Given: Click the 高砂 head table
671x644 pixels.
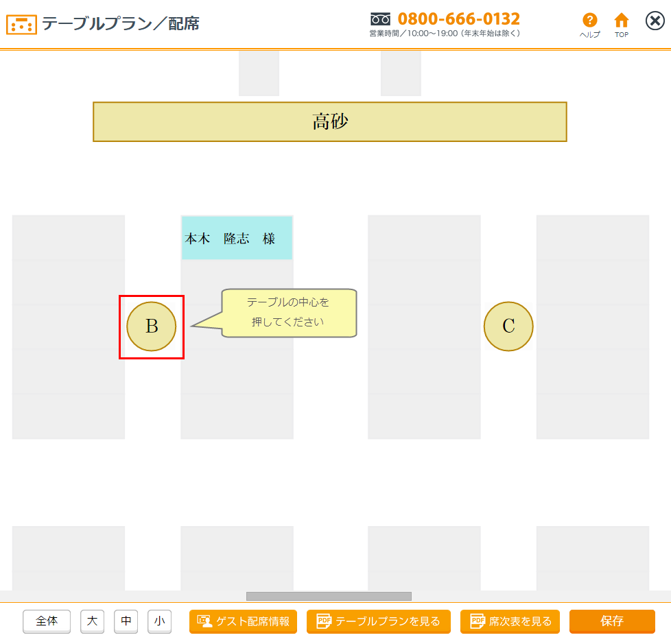Looking at the screenshot, I should pyautogui.click(x=330, y=122).
